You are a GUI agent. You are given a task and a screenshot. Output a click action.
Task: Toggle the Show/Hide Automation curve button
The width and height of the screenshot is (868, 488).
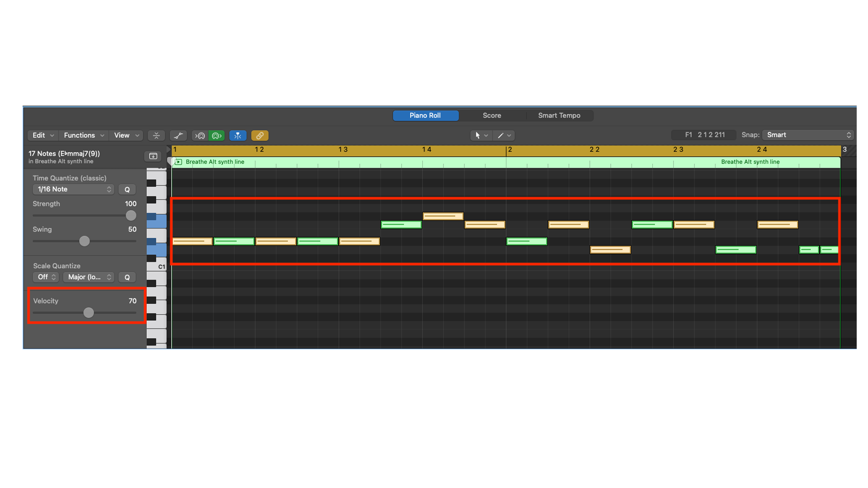pos(179,136)
